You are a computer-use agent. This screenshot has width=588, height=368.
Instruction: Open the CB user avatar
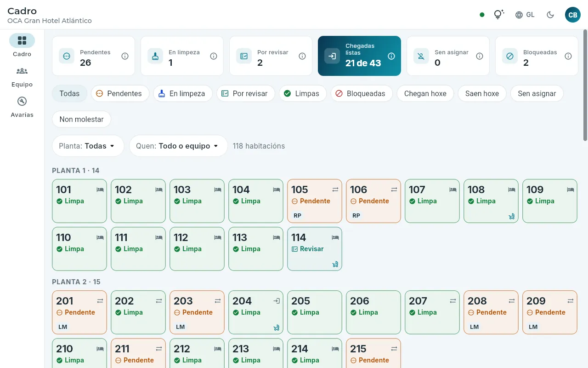573,15
